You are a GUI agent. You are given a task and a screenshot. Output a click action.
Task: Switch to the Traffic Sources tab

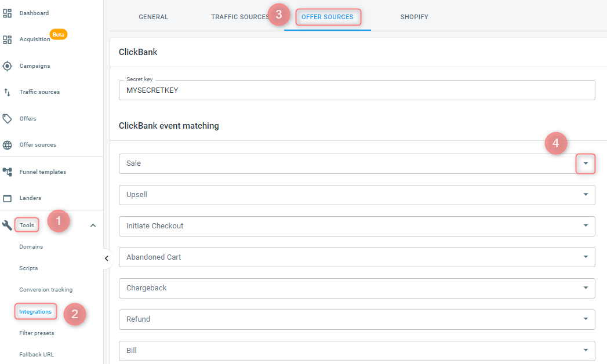pos(240,17)
